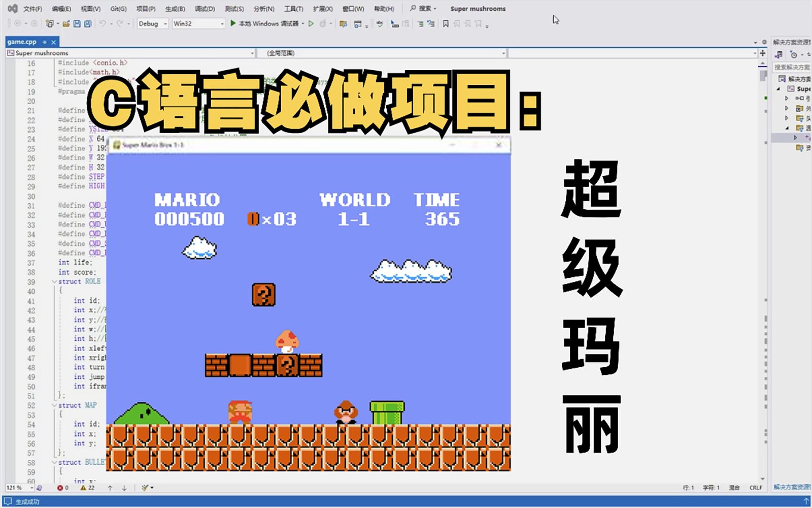Viewport: 812px width, 508px height.
Task: Close the game.cpp tab
Action: click(54, 42)
